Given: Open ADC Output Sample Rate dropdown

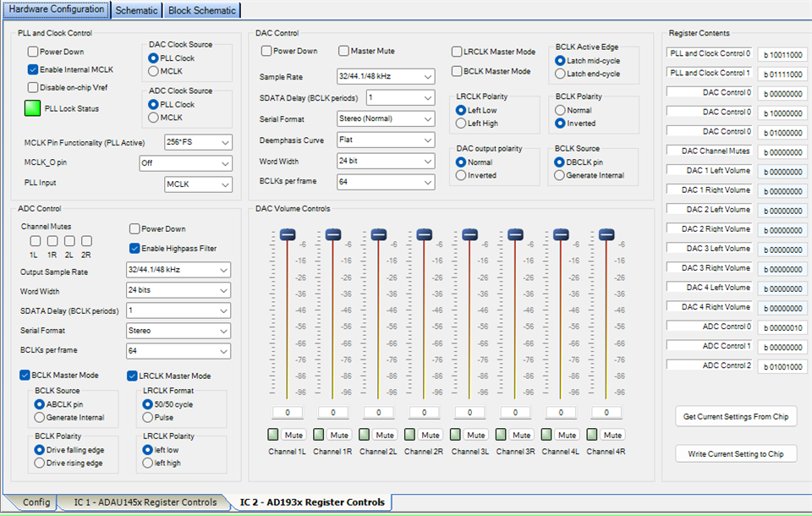Looking at the screenshot, I should pyautogui.click(x=178, y=270).
